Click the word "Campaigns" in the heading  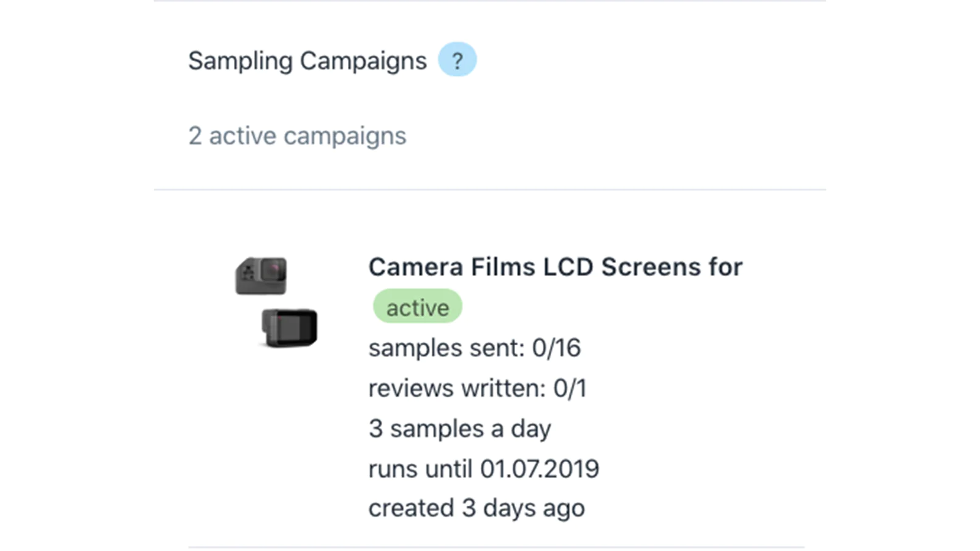coord(363,61)
